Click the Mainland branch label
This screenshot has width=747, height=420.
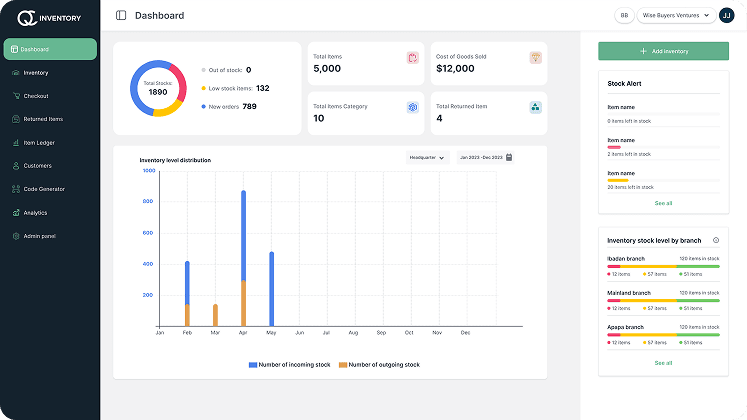629,293
